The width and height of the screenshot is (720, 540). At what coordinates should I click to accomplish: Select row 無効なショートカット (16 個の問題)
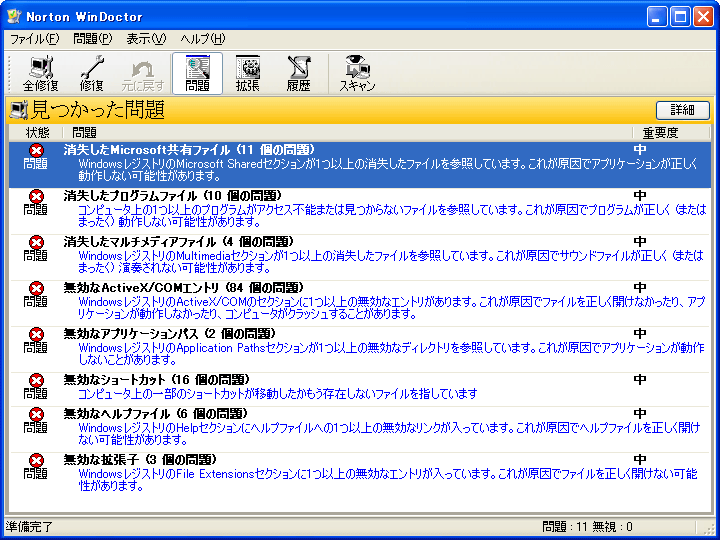360,388
